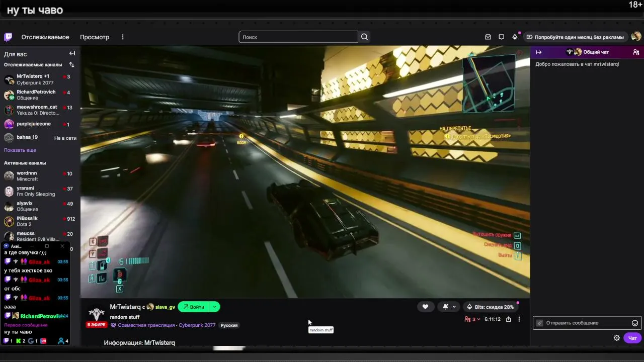Open wordnnn Minecraft channel in the sidebar

point(40,176)
